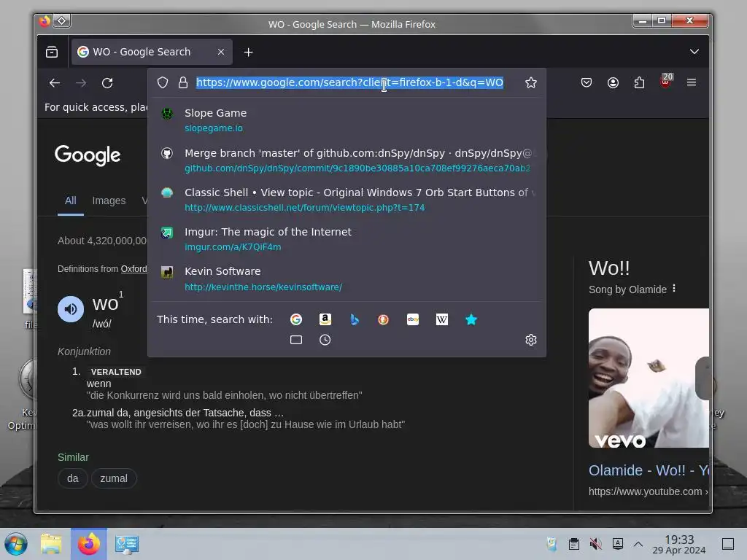Select Kevin Software suggestion
Screen dimensions: 747x560
[347, 279]
